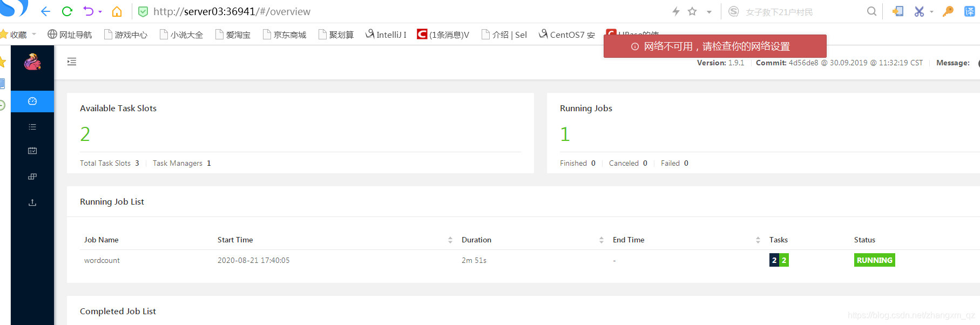Viewport: 980px width, 325px height.
Task: Open the 爱淘宝 bookmark
Action: [233, 35]
